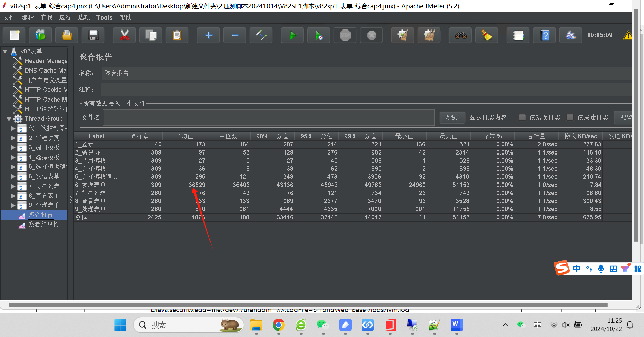This screenshot has height=337, width=644.
Task: Open the 运行 menu
Action: tap(65, 18)
